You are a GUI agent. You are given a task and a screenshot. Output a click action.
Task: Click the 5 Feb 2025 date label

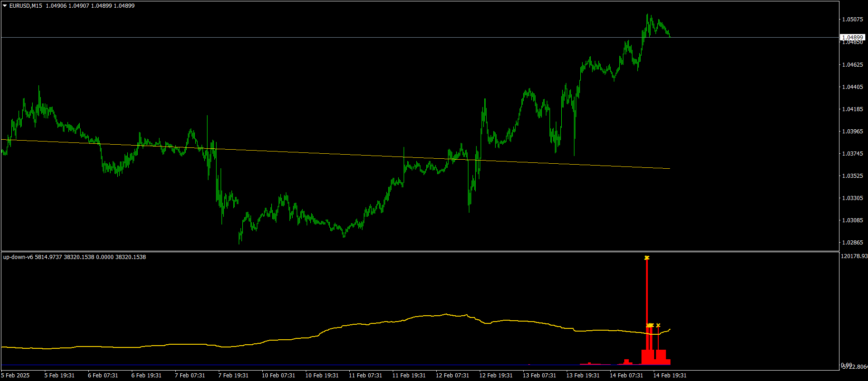(x=16, y=376)
